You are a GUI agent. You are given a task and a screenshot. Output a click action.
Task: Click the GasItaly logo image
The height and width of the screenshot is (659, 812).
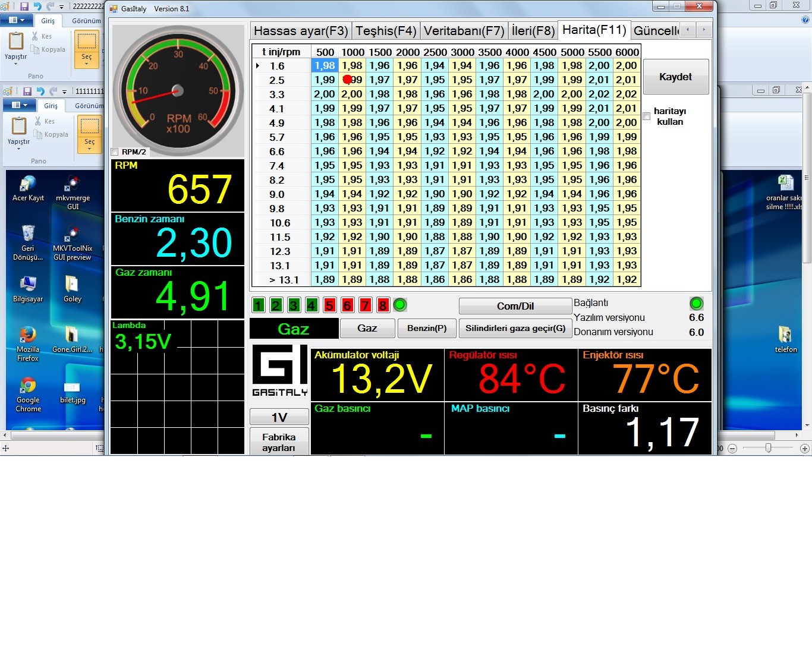tap(279, 371)
